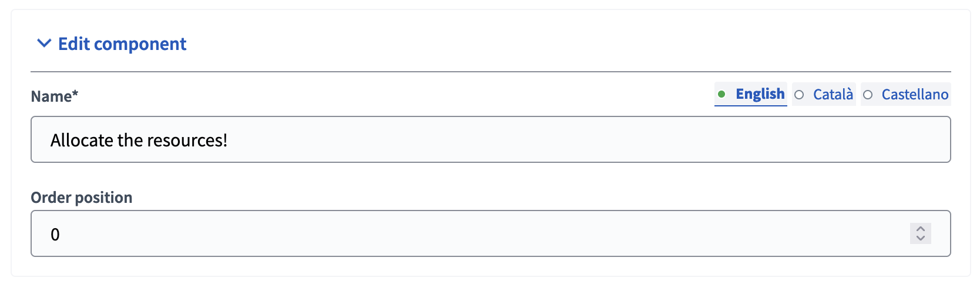Click the Edit component heading text
This screenshot has height=294, width=980.
pyautogui.click(x=122, y=44)
